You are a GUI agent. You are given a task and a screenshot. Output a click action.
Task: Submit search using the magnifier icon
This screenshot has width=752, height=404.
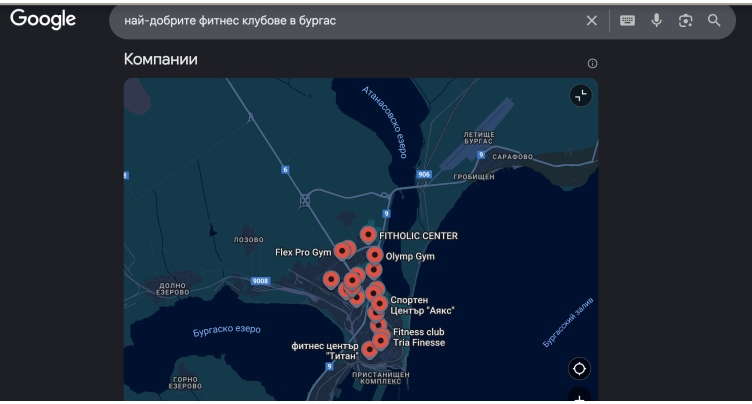tap(714, 20)
